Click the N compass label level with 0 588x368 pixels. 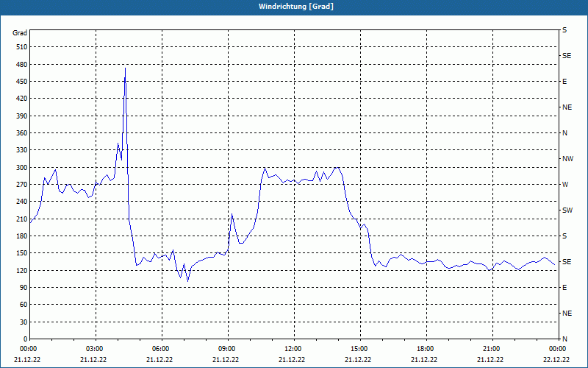[564, 339]
